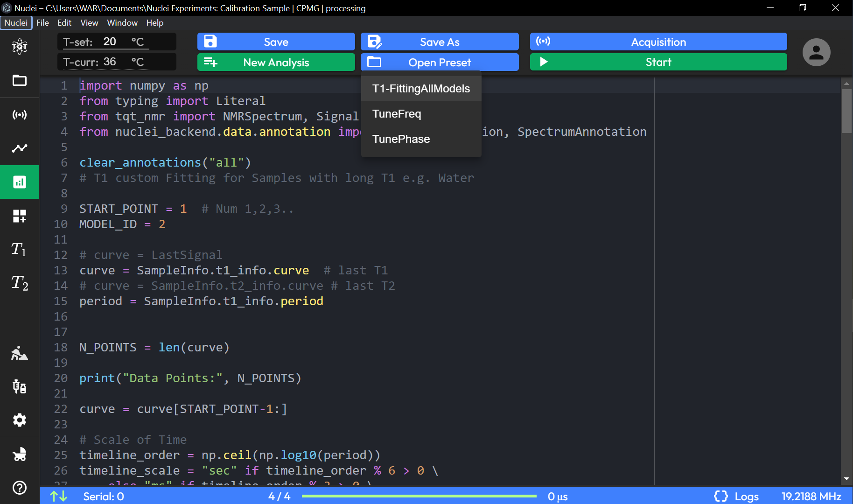The image size is (853, 504).
Task: Open the folder icon in the sidebar
Action: click(20, 81)
